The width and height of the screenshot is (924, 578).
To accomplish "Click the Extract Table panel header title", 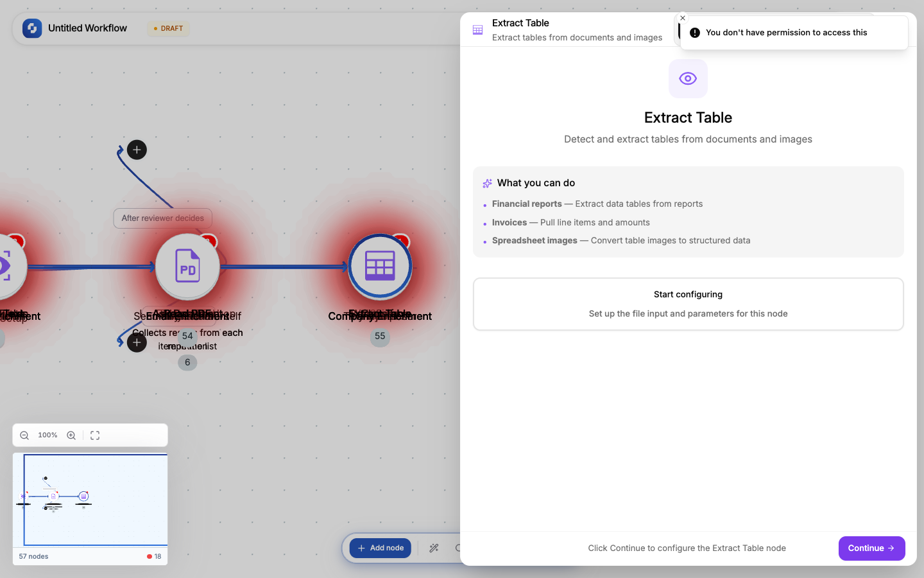I will click(520, 23).
